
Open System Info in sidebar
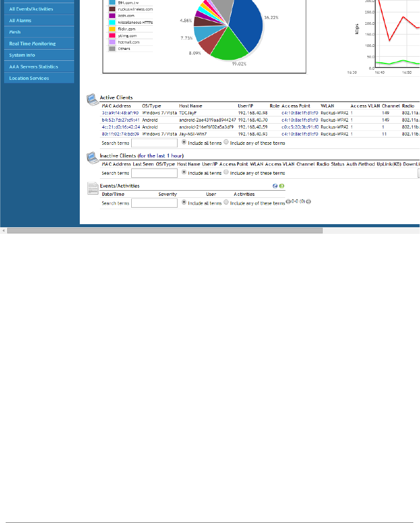39,55
